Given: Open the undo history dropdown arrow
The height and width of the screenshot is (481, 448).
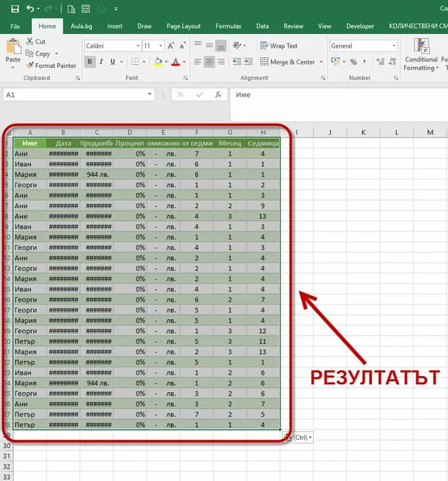Looking at the screenshot, I should coord(38,9).
